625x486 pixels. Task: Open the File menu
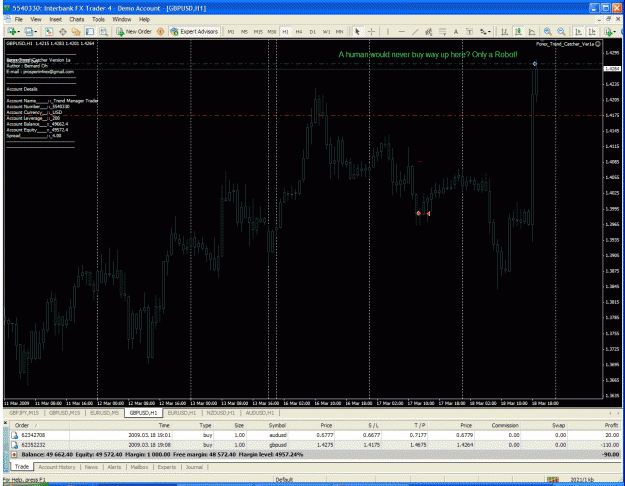point(19,19)
